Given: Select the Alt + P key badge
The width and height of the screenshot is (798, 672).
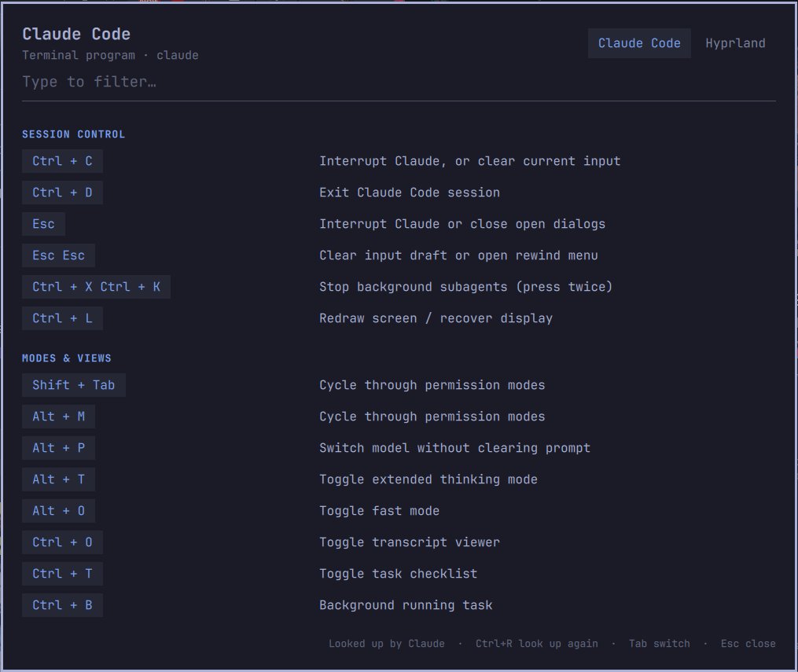Looking at the screenshot, I should click(58, 448).
